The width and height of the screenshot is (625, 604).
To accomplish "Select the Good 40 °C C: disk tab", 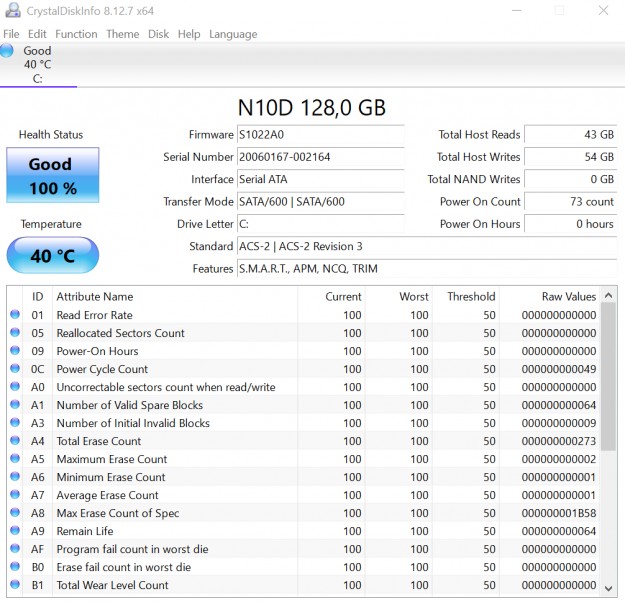I will click(37, 65).
